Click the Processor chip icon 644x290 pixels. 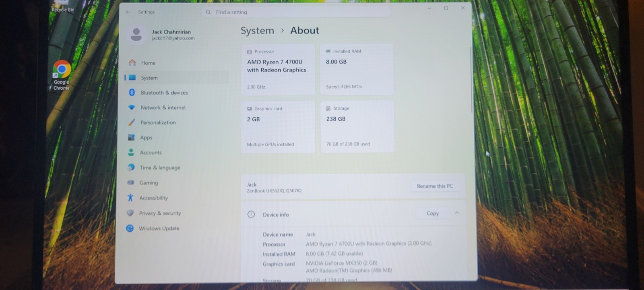(249, 52)
